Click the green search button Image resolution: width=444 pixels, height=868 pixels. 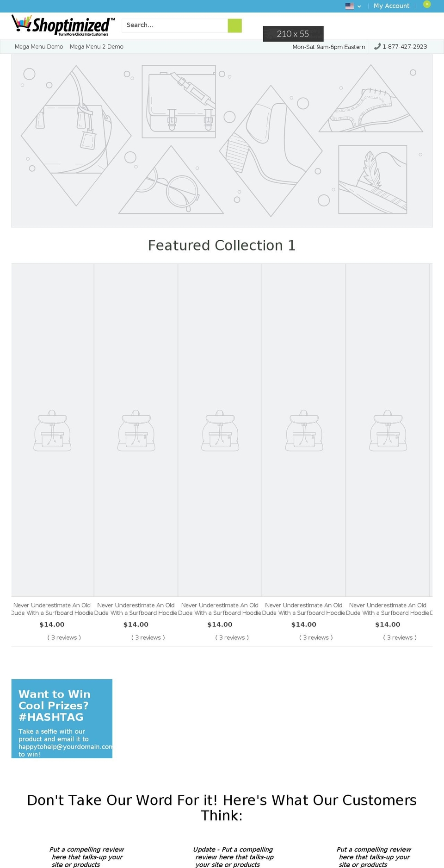[234, 25]
